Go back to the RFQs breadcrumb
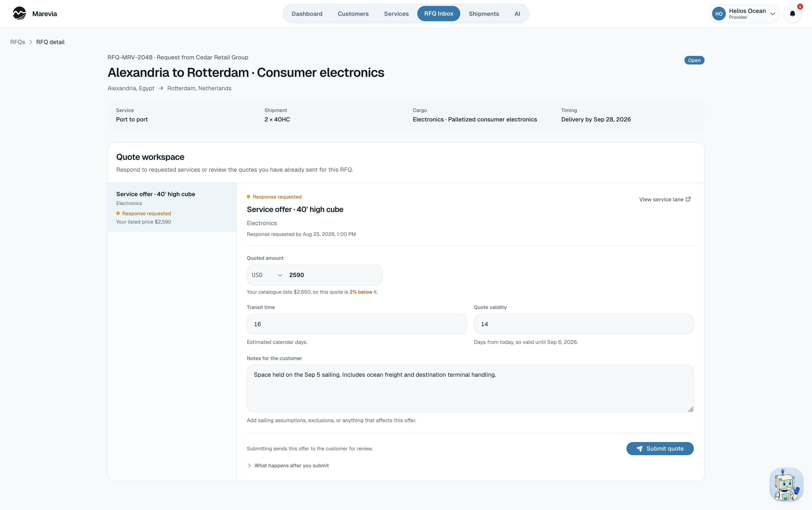 (17, 42)
